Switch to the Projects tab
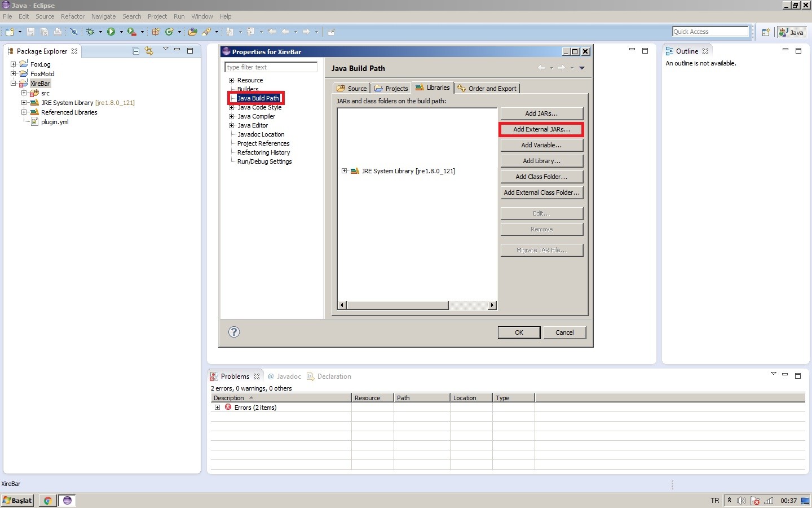The height and width of the screenshot is (508, 812). pyautogui.click(x=391, y=88)
